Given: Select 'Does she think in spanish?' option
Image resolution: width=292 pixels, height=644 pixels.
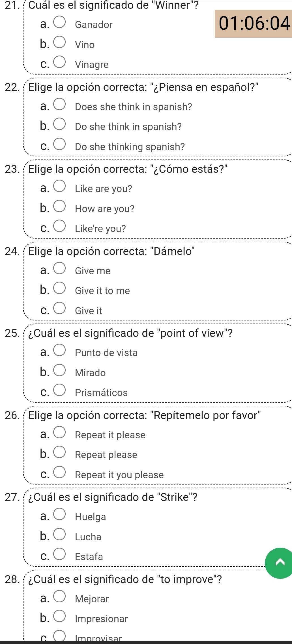Looking at the screenshot, I should [60, 106].
